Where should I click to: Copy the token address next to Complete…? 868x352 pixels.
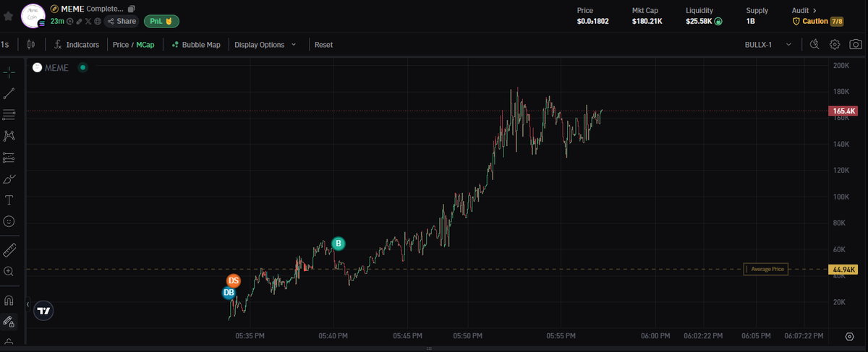[131, 9]
